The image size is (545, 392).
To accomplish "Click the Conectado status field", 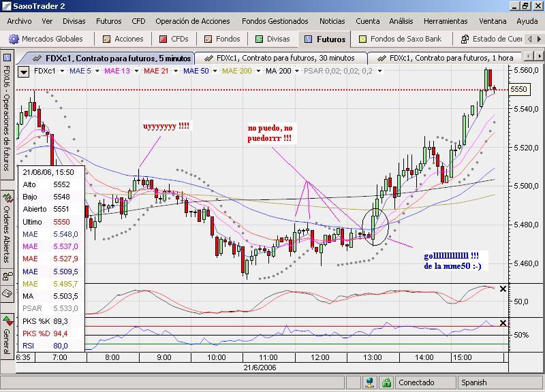I will (425, 382).
